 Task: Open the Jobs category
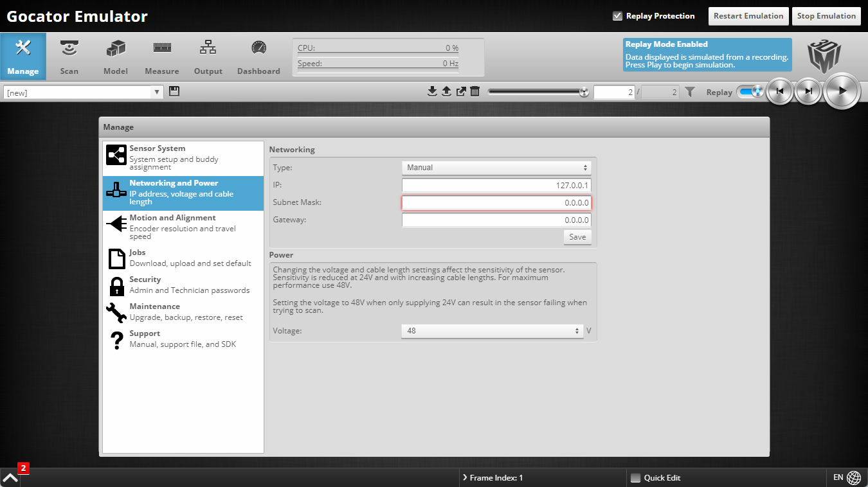(x=183, y=258)
